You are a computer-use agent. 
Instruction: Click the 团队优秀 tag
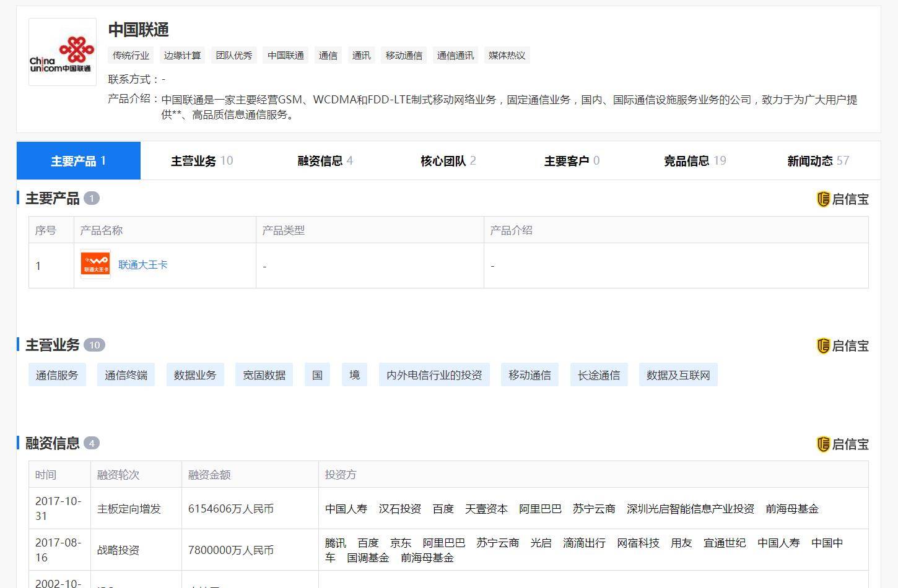click(234, 55)
